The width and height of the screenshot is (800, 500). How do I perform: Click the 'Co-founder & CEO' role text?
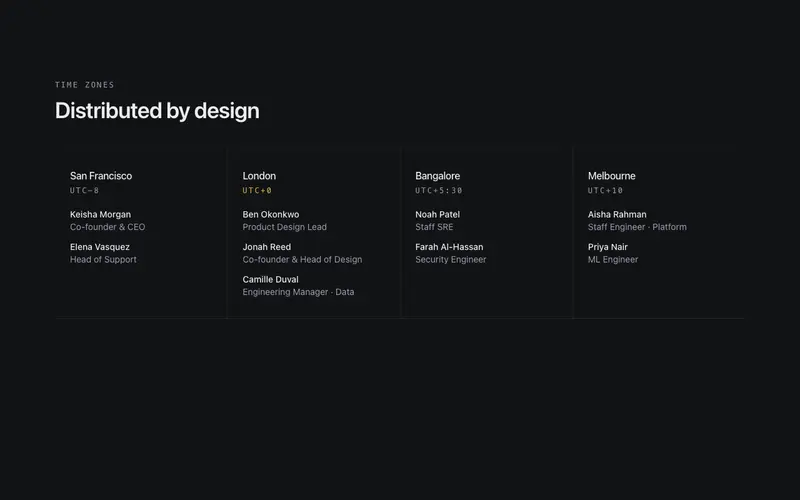tap(108, 227)
